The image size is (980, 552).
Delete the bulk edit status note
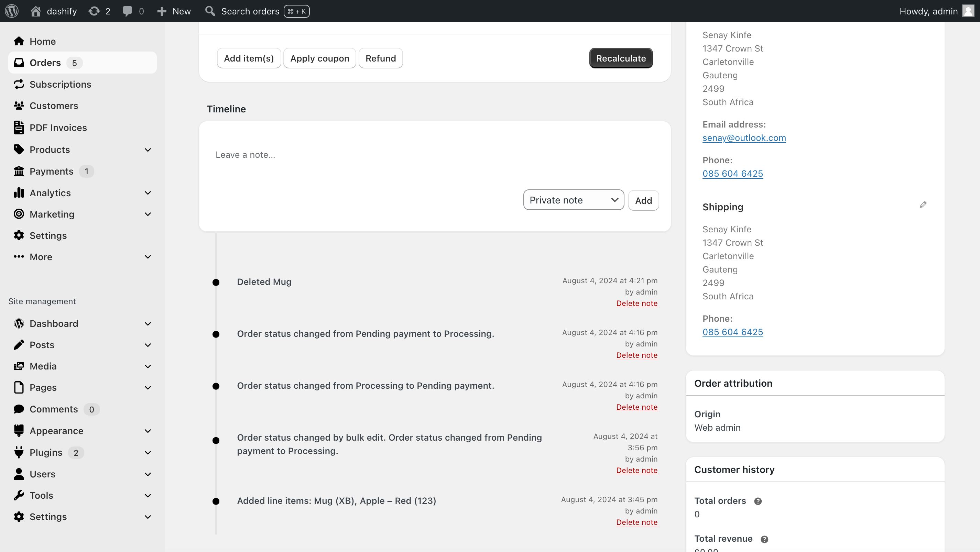coord(636,470)
